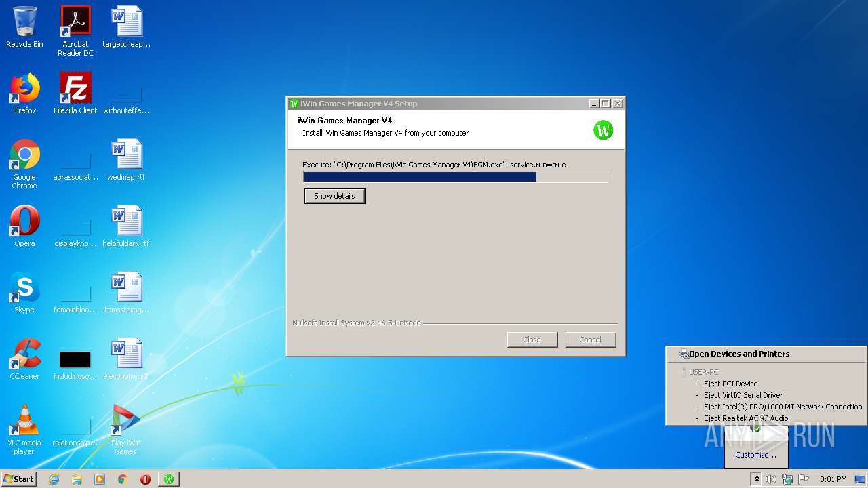The width and height of the screenshot is (868, 488).
Task: Open Windows Explorer from the taskbar
Action: click(x=77, y=479)
